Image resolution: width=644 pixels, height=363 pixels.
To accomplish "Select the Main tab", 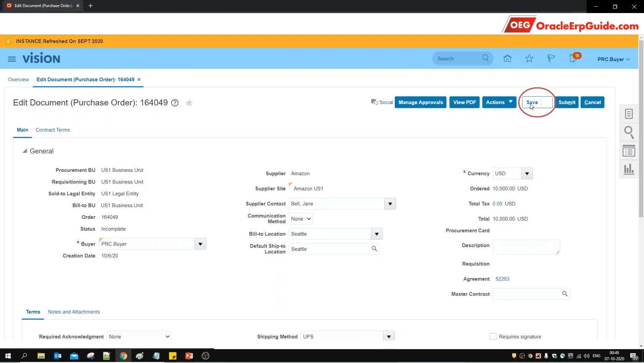I will click(x=22, y=130).
